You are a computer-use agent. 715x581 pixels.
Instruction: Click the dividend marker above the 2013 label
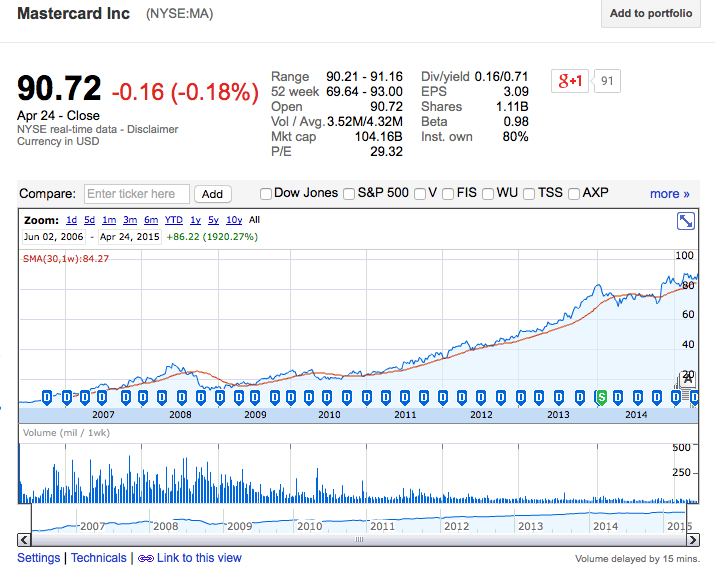coord(559,398)
